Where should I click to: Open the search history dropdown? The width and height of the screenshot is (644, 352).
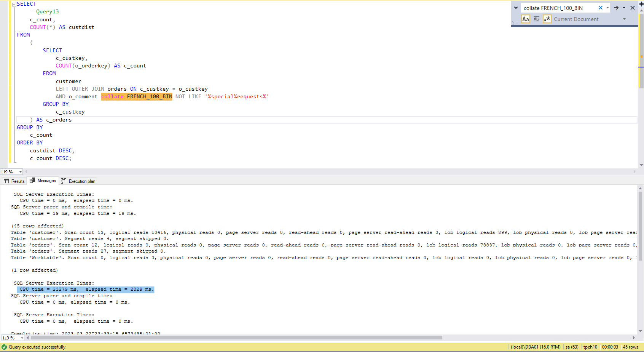607,8
